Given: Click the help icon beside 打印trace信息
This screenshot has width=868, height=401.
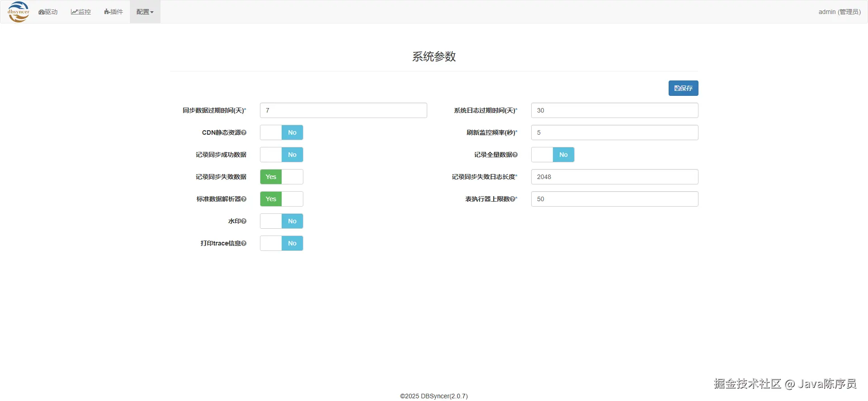Looking at the screenshot, I should 244,243.
